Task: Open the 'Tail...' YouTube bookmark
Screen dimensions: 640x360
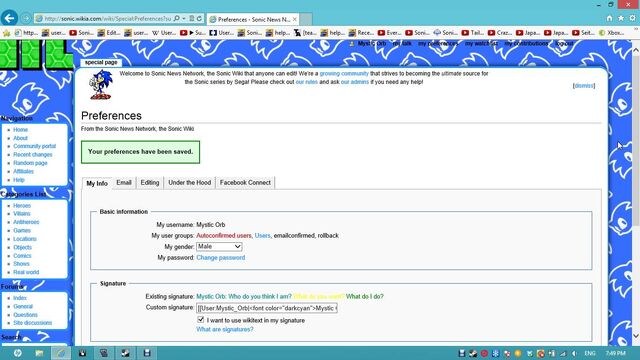Action: pyautogui.click(x=472, y=33)
